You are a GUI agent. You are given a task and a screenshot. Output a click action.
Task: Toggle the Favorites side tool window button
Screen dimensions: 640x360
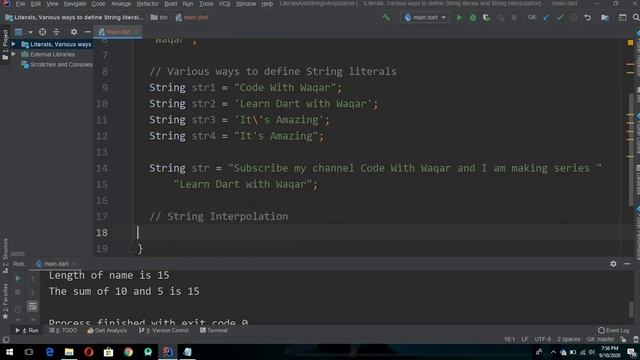pyautogui.click(x=5, y=301)
